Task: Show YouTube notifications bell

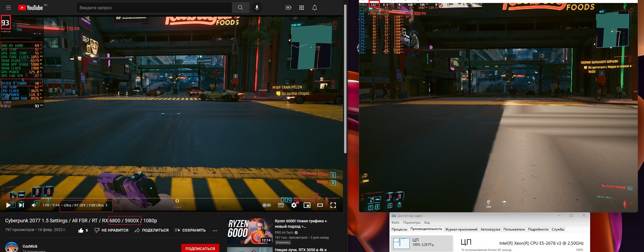Action: click(x=315, y=8)
